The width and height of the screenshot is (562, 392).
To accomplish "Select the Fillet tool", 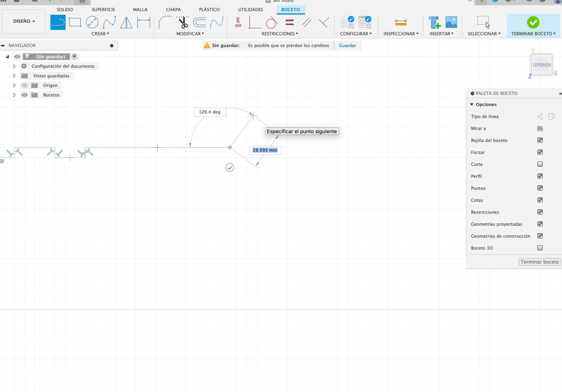I will [x=165, y=22].
